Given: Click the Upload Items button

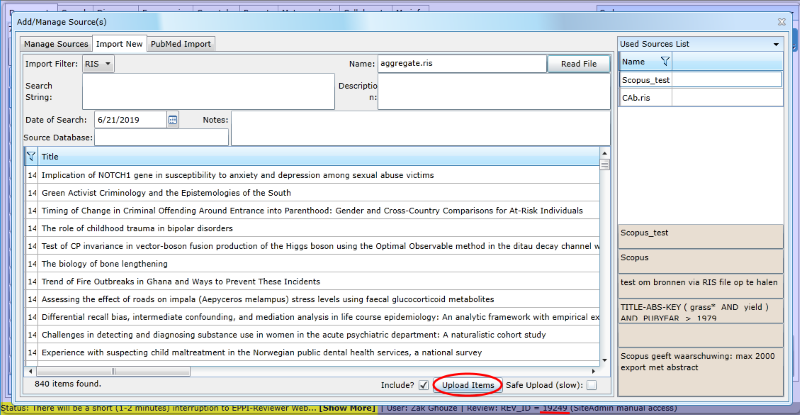Looking at the screenshot, I should [x=468, y=385].
